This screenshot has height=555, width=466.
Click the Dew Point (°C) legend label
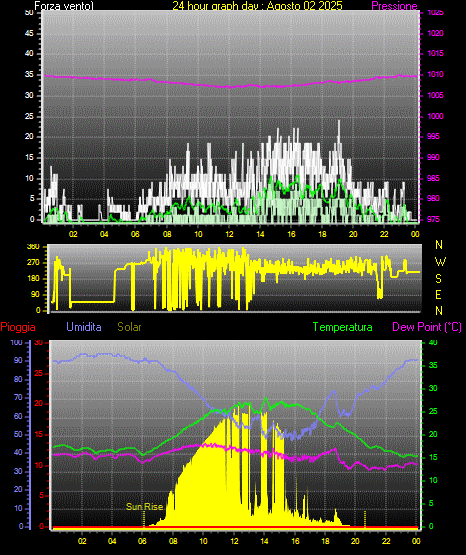427,327
